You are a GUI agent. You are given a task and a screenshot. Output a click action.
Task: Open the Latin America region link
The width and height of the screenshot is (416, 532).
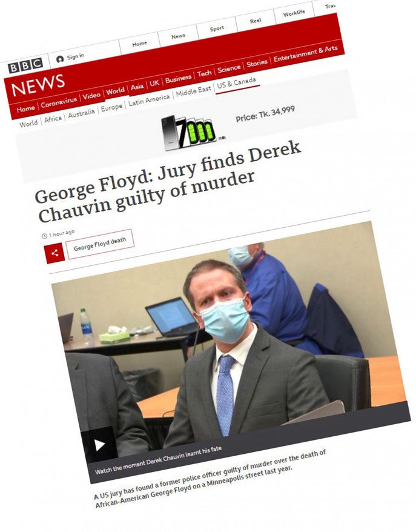tap(149, 100)
